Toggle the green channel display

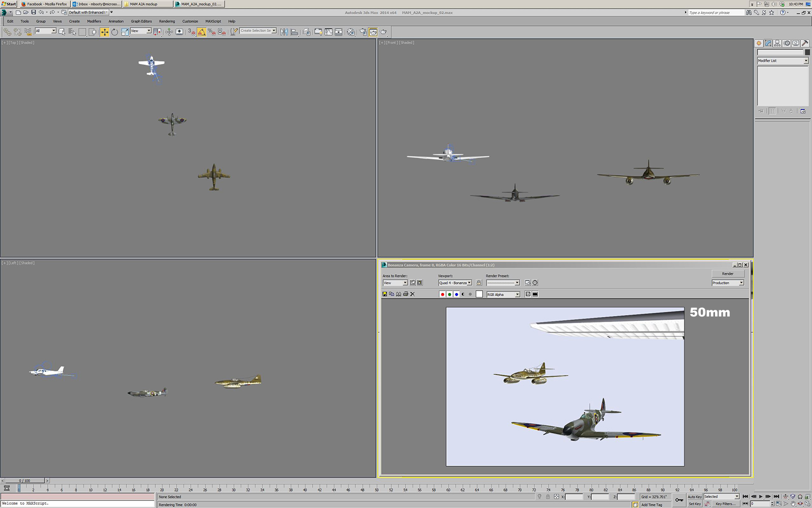[450, 294]
